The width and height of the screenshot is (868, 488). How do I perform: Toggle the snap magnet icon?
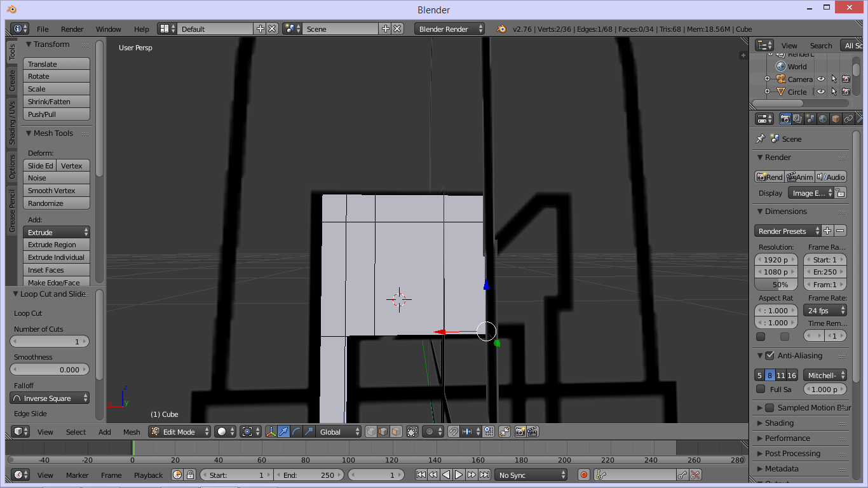click(453, 431)
